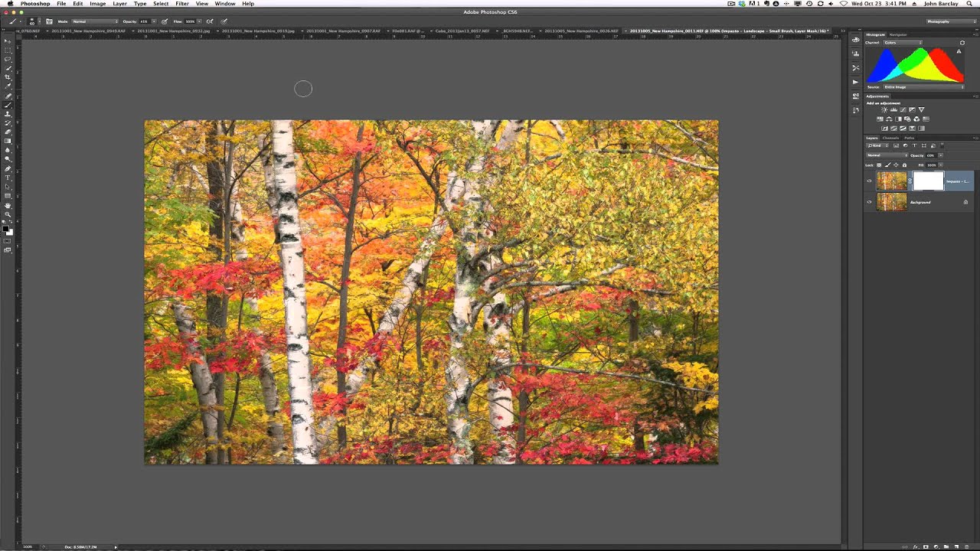Select the Hand tool
Screen dimensions: 980x551
[7, 205]
